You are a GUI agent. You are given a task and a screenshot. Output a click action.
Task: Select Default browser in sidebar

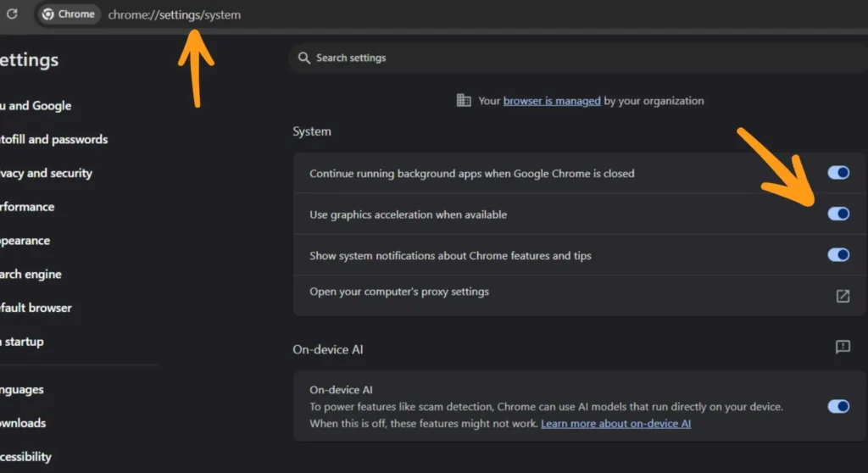pyautogui.click(x=36, y=308)
